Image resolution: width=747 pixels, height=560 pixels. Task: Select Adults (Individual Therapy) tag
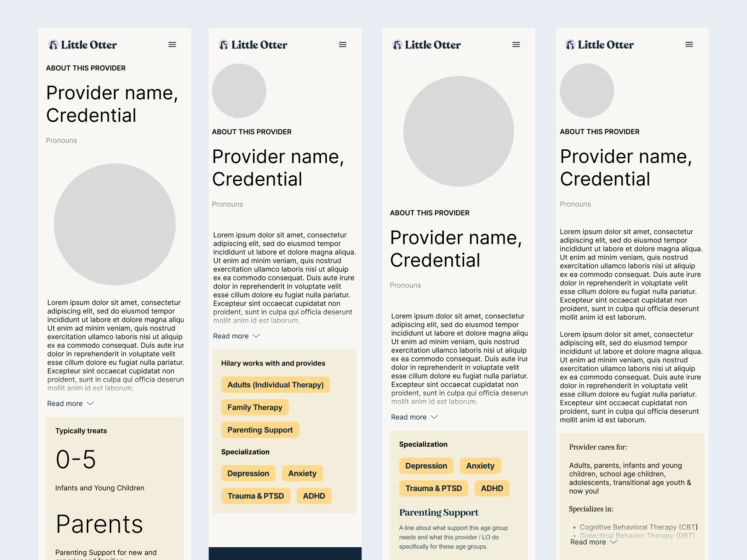pos(275,385)
